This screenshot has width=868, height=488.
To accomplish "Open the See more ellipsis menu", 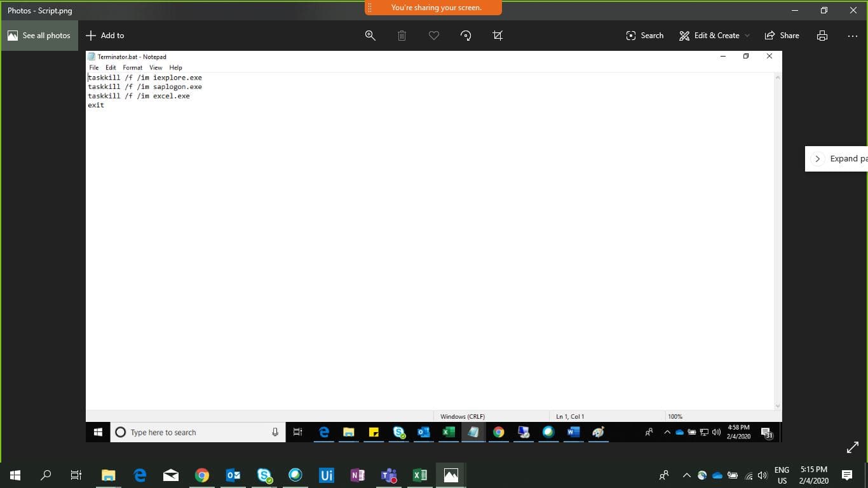I will pos(853,36).
